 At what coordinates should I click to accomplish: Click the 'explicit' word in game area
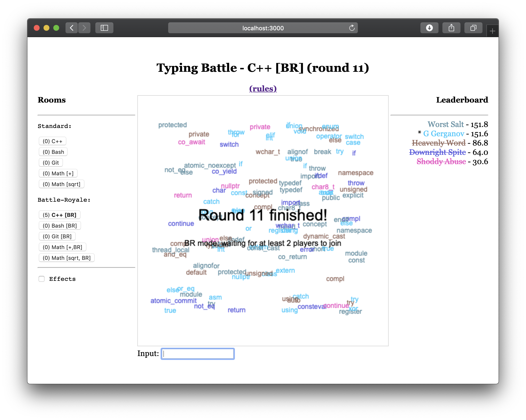click(353, 195)
